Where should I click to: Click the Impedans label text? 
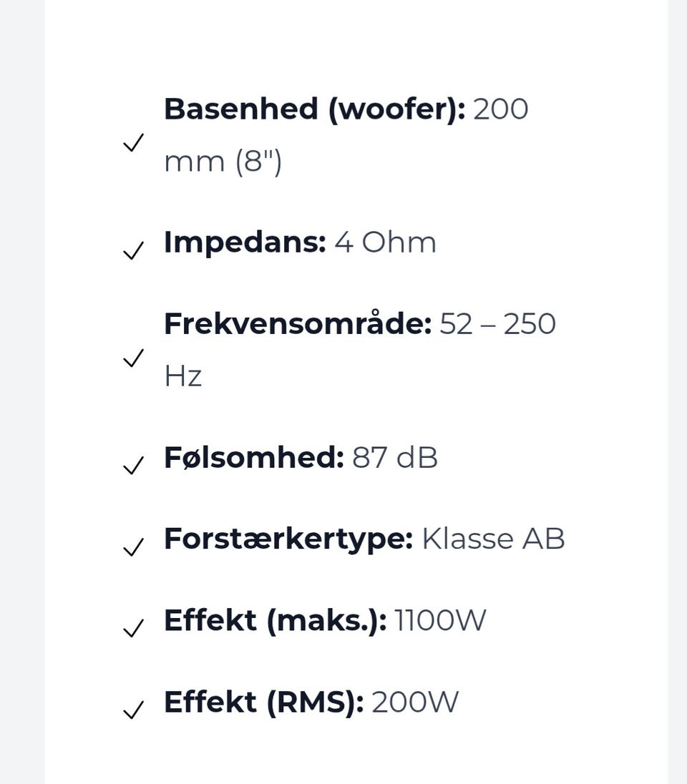pyautogui.click(x=245, y=242)
